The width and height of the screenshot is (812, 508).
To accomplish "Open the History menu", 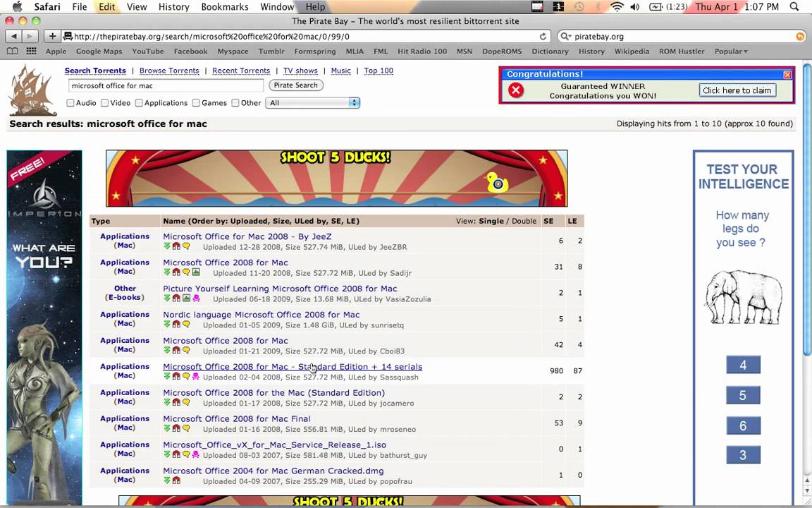I will 173,7.
